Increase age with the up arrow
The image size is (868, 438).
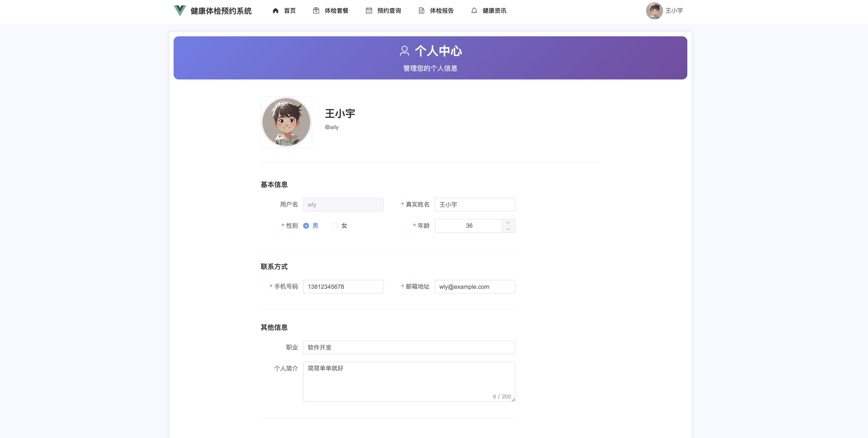tap(508, 223)
